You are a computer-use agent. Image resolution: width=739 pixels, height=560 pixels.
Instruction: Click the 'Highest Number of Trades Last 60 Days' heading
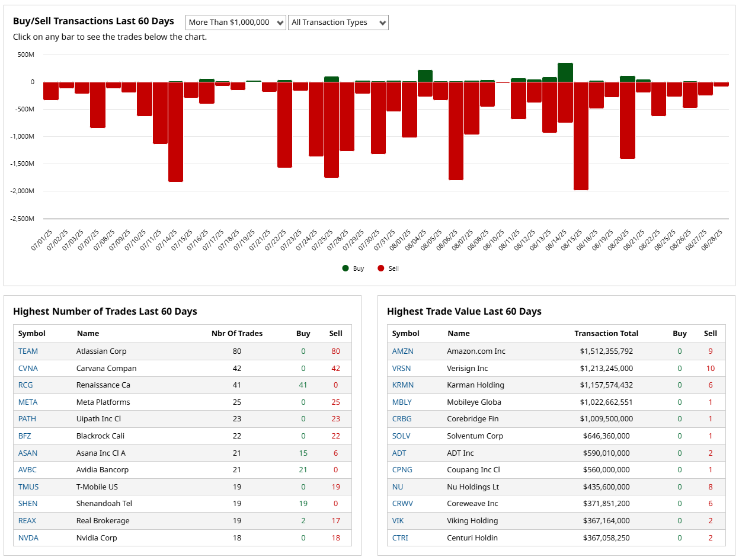point(105,312)
